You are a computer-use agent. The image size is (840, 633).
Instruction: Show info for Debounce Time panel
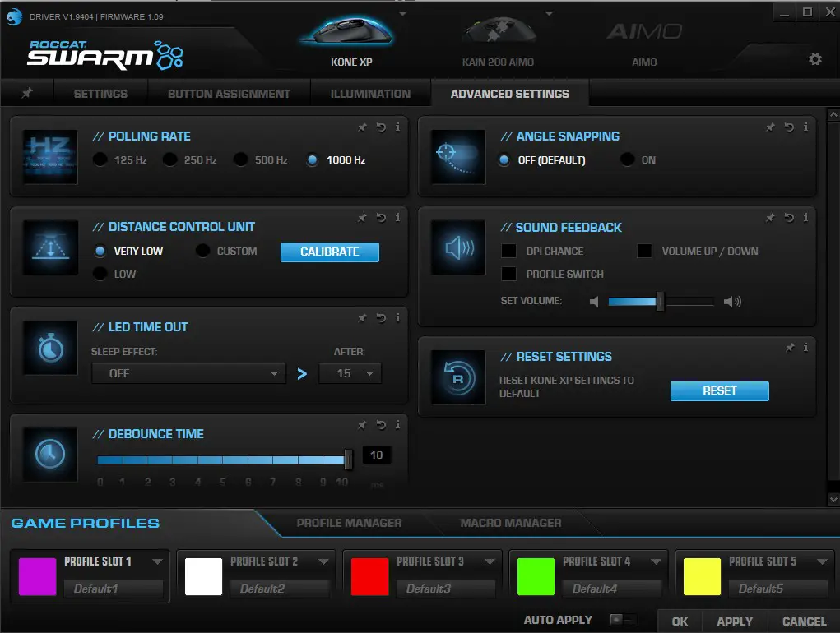[397, 425]
